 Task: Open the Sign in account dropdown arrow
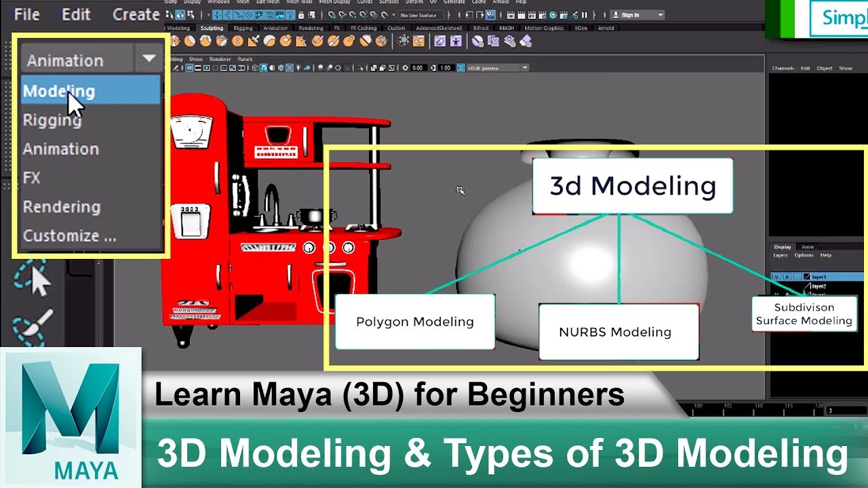(660, 15)
